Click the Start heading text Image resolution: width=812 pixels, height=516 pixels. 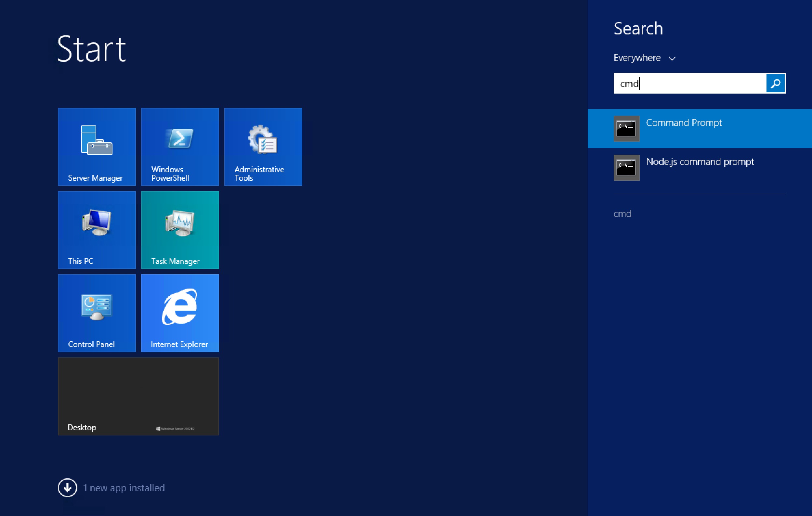tap(91, 49)
